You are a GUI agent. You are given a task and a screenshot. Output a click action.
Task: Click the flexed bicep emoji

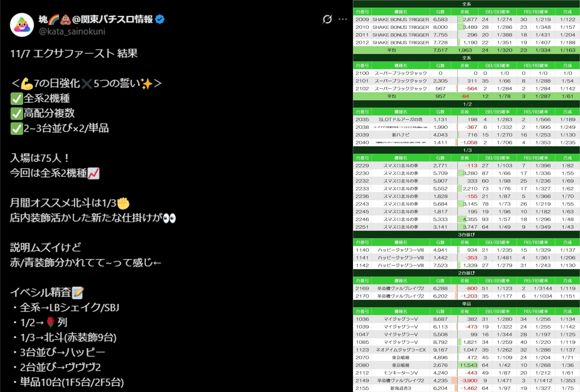pos(27,84)
